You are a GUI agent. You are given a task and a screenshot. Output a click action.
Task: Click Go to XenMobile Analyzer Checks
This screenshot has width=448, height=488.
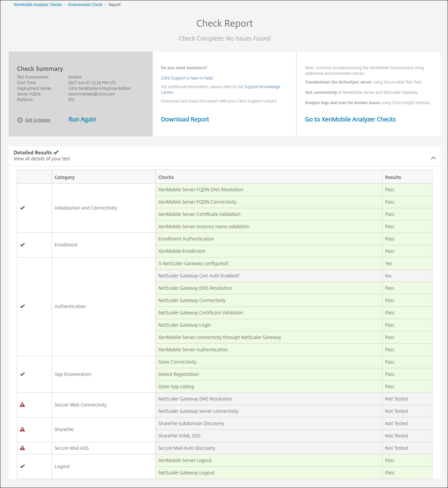pos(350,119)
